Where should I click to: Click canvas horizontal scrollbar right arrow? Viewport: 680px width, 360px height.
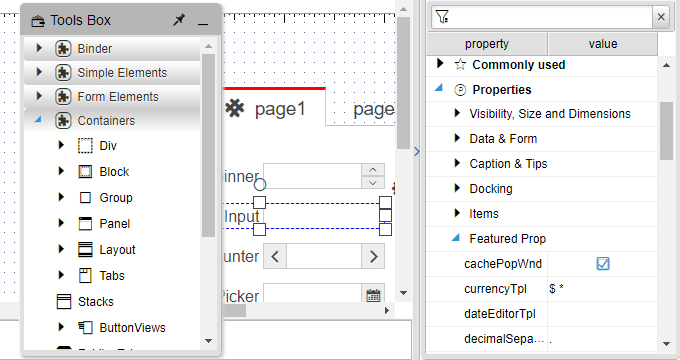click(x=387, y=311)
